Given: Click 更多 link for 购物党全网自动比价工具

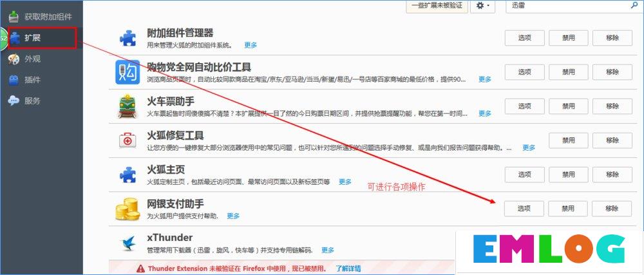Looking at the screenshot, I should pos(485,79).
